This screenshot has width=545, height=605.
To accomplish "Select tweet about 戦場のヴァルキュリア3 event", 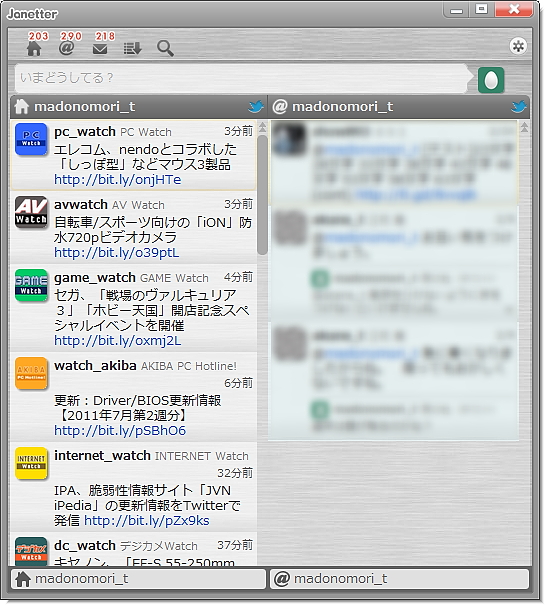I will point(151,311).
